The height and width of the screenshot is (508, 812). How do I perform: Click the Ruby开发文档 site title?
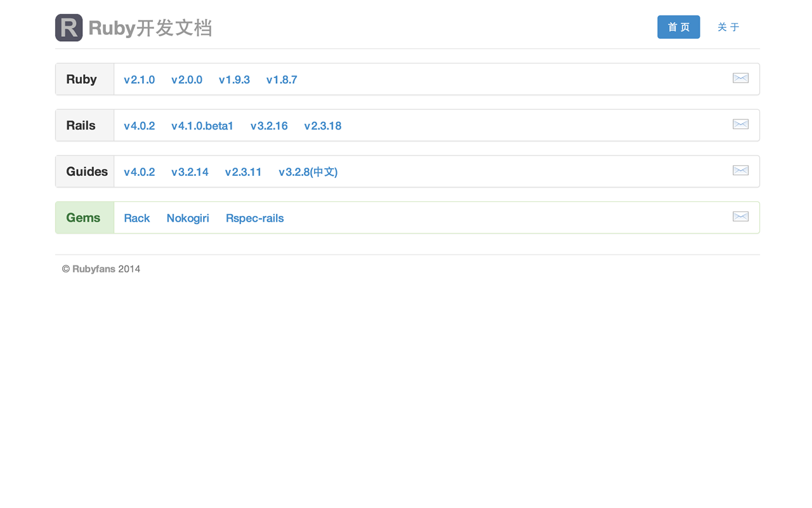tap(150, 27)
